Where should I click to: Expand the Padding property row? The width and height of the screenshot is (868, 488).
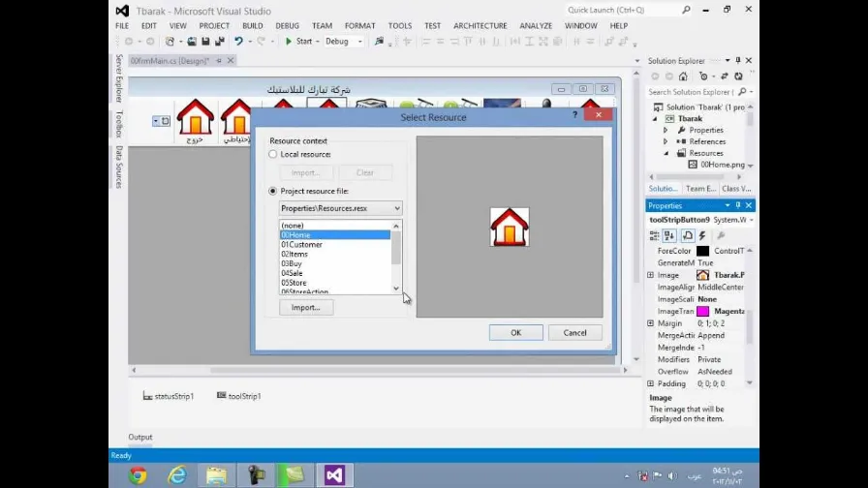[x=650, y=383]
